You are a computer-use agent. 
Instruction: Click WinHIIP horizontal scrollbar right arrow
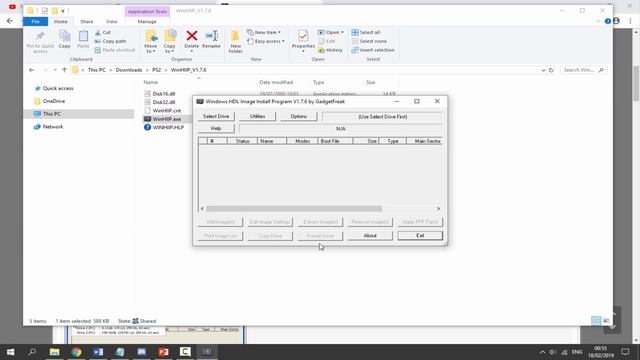click(x=438, y=209)
